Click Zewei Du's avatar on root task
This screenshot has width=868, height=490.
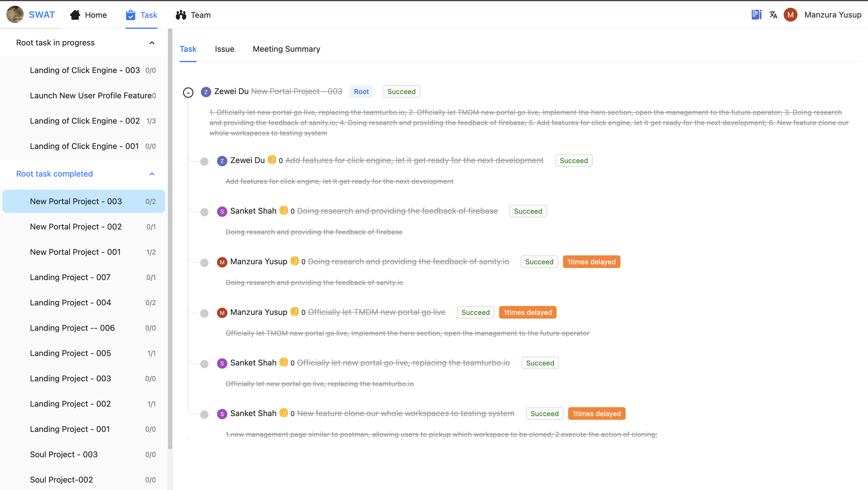(206, 92)
